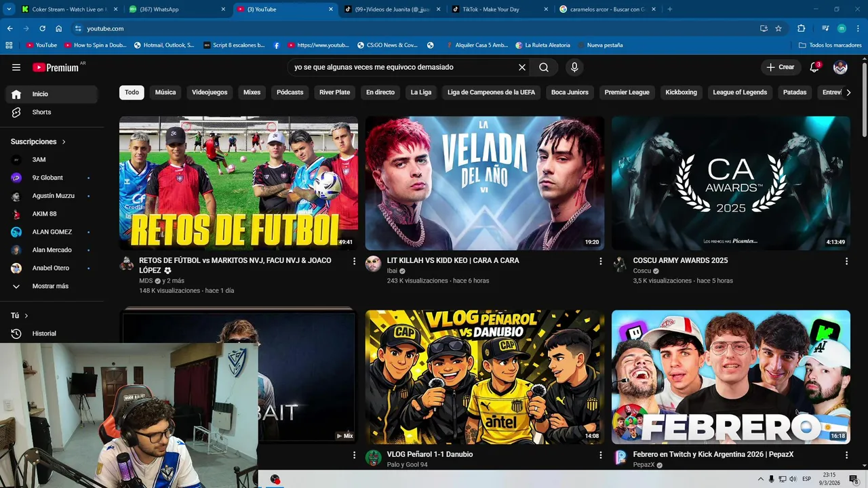Screen dimensions: 868x488
Task: Select the En directo filter chip
Action: (x=380, y=92)
